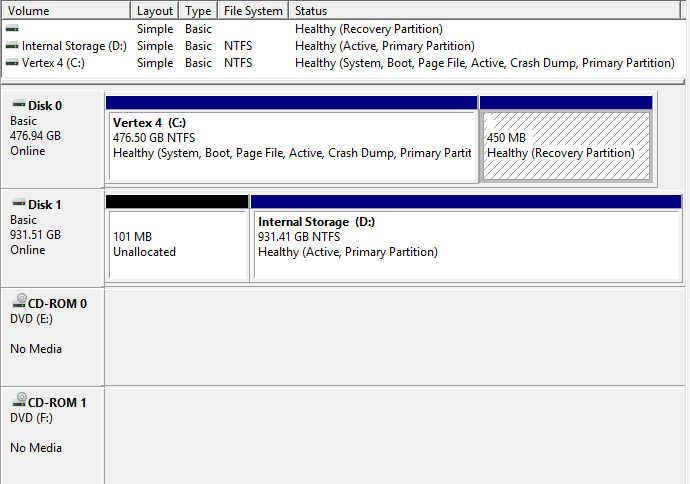Click Vertex 4 (C:) volume name in list

tap(53, 63)
